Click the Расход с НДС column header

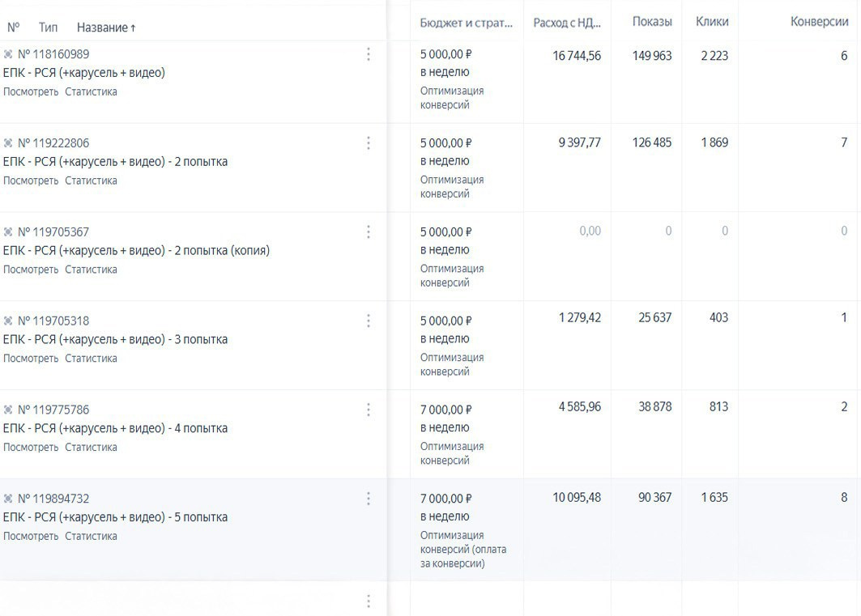(x=566, y=23)
